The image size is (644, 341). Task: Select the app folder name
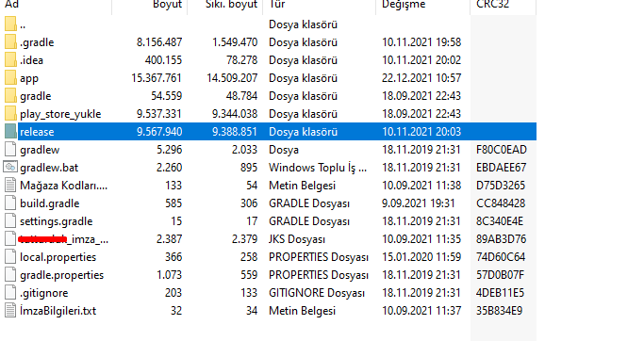[x=29, y=78]
